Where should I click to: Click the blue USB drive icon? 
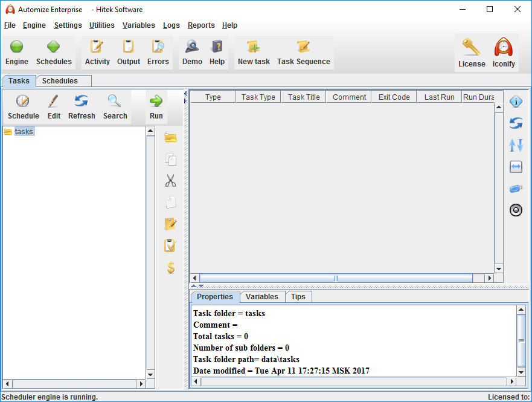click(x=516, y=189)
